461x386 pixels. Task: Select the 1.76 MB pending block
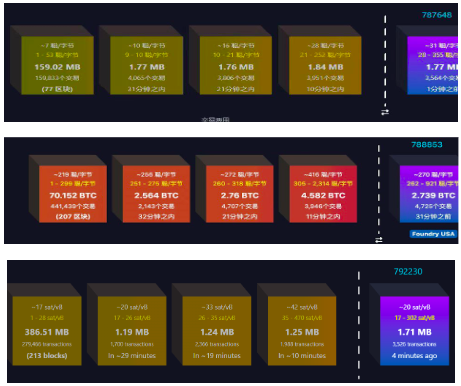pyautogui.click(x=236, y=65)
